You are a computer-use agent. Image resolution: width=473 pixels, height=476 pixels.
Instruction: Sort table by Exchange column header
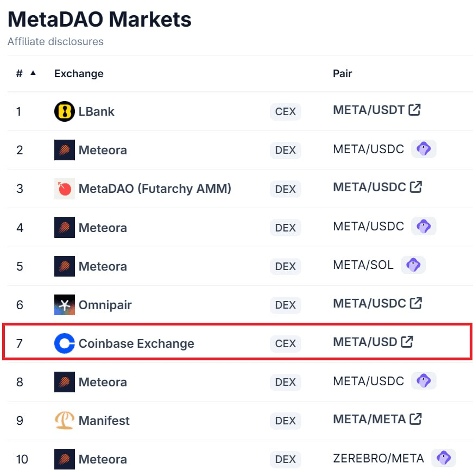tap(79, 73)
